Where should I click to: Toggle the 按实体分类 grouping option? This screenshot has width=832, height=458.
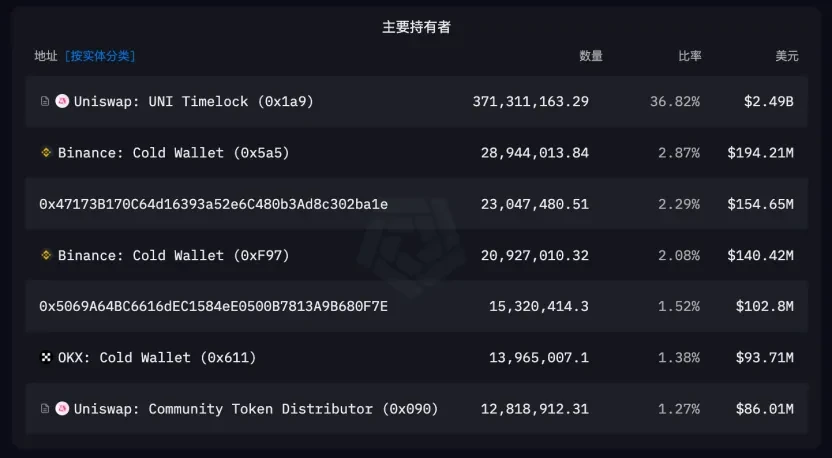pyautogui.click(x=100, y=56)
